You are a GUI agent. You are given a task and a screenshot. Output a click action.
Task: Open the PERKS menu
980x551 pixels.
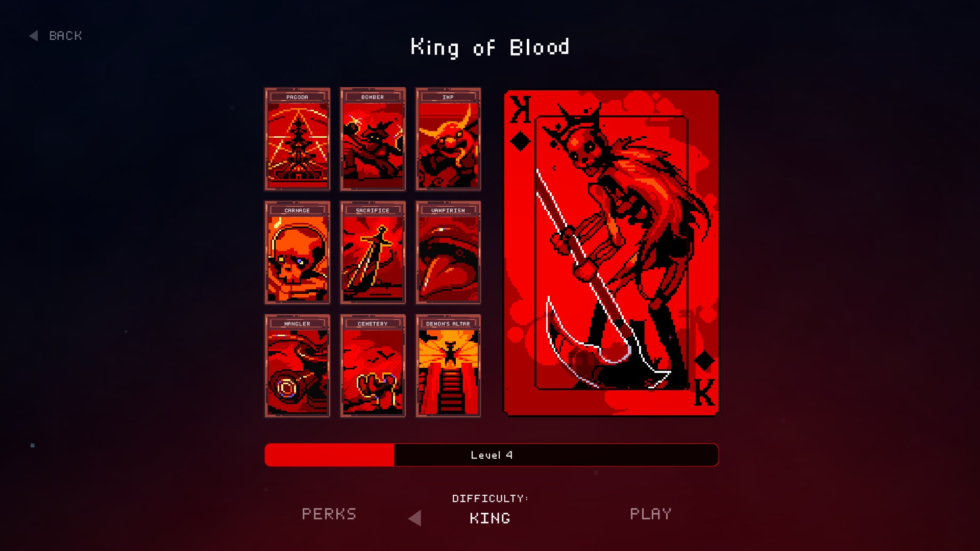click(329, 514)
